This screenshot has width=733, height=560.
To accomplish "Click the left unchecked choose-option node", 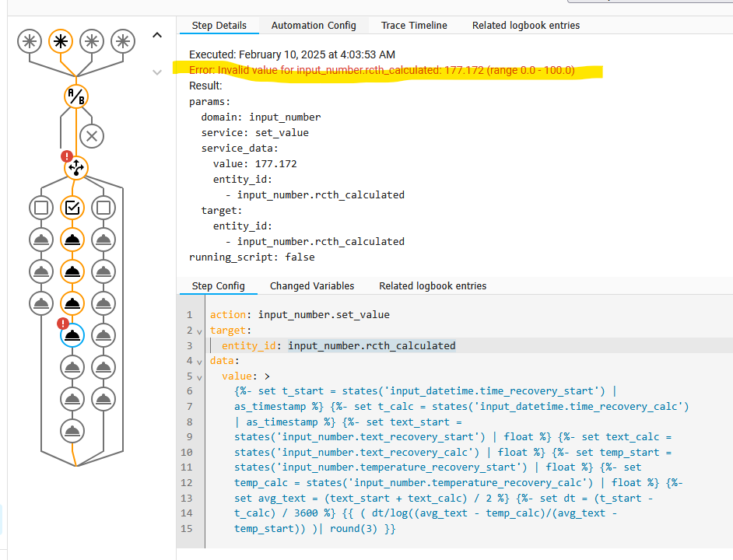I will 41,208.
